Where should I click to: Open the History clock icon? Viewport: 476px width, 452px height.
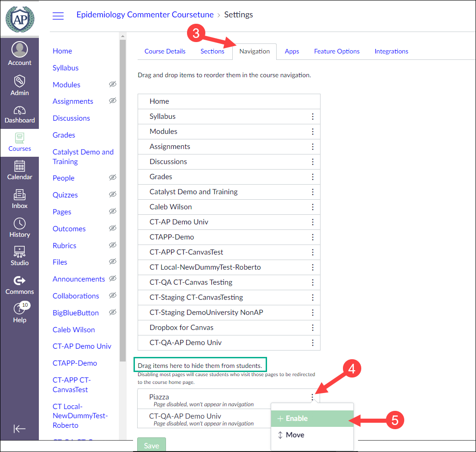point(19,223)
